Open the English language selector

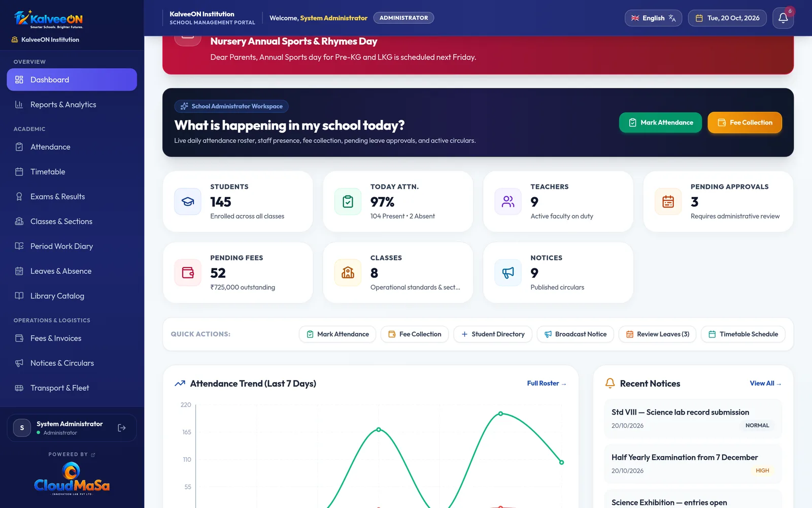653,18
